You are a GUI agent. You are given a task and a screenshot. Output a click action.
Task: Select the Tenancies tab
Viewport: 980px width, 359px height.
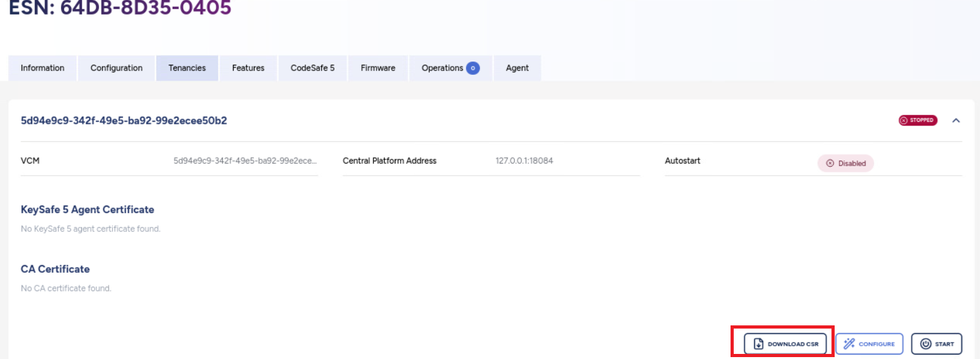tap(187, 68)
